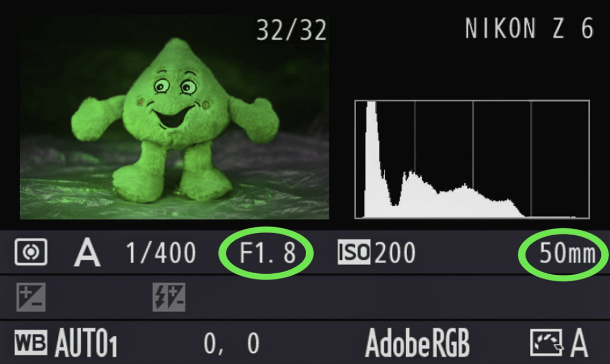This screenshot has height=364, width=610.
Task: Click the 32/32 frame counter
Action: [292, 29]
